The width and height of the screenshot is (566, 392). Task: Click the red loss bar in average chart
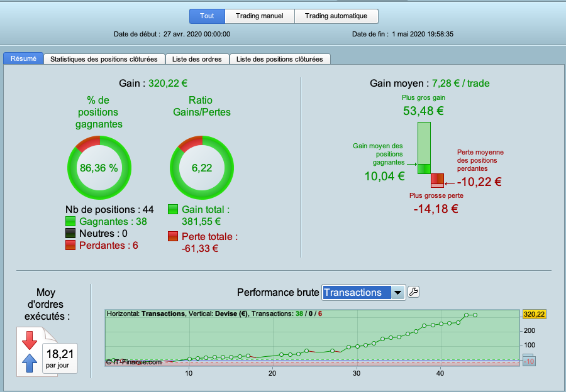[438, 181]
